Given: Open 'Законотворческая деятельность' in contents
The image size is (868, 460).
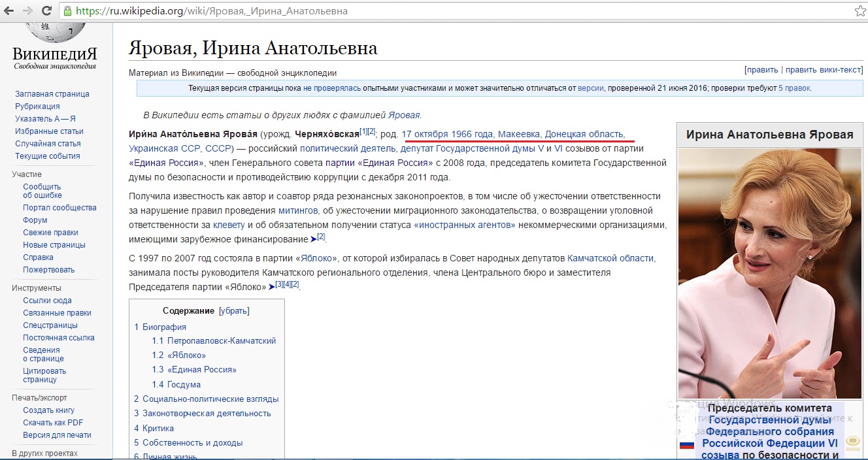Looking at the screenshot, I should [x=207, y=413].
